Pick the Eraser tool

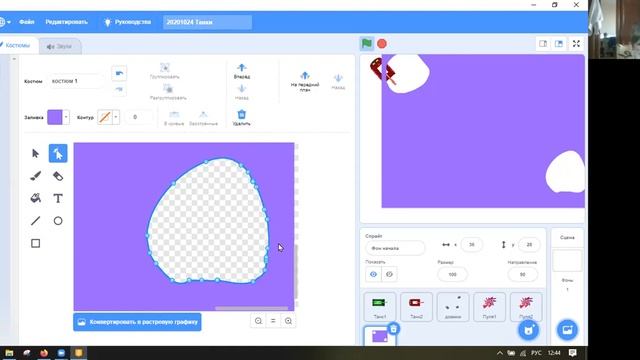[x=58, y=176]
